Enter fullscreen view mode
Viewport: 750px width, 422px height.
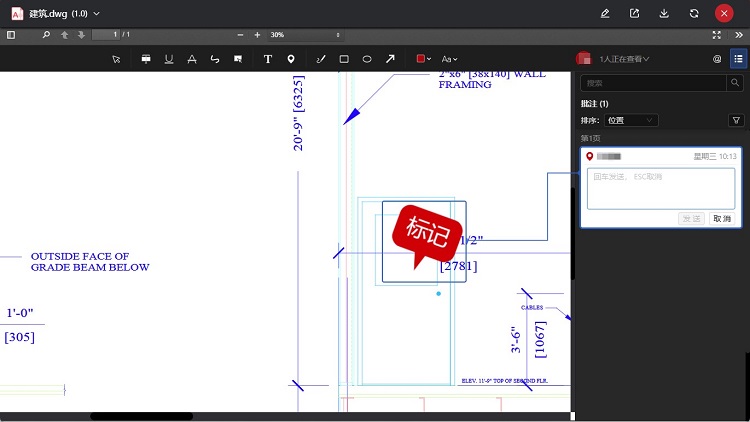click(x=716, y=34)
